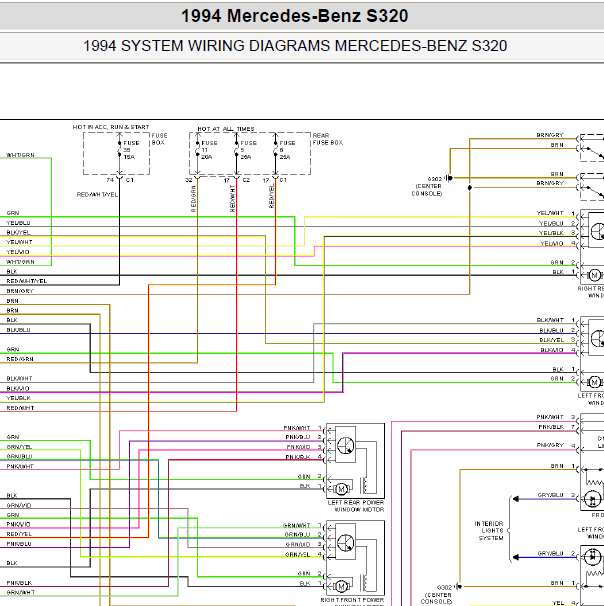Click PNK/BLK at pin 4 of left rear motor
Viewport: 604px width, 606px height.
click(x=298, y=457)
